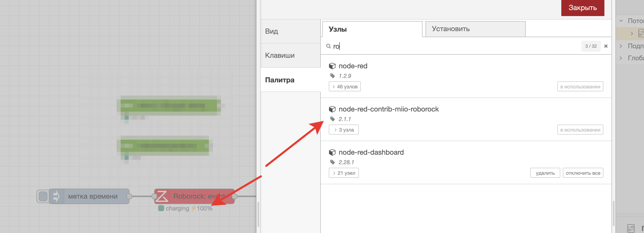Screen dimensions: 644x233
Task: Click the inject node output port
Action: [129, 196]
